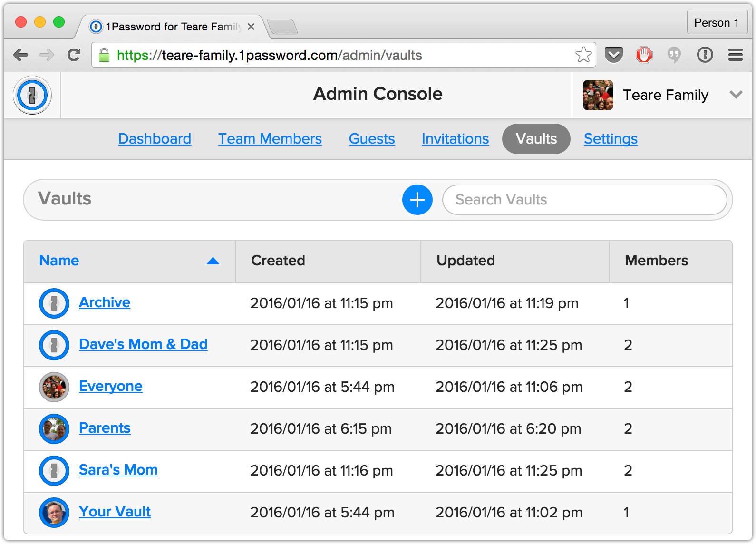Expand the Teare Family account dropdown
This screenshot has width=756, height=544.
[x=736, y=95]
